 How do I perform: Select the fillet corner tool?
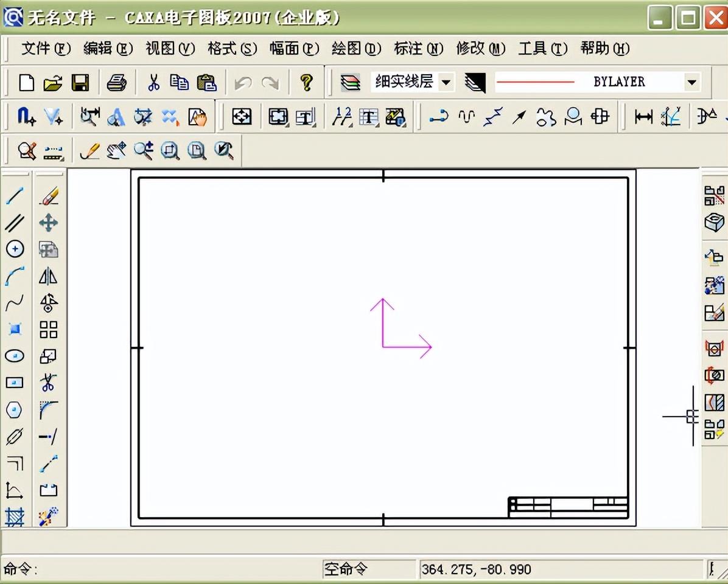pyautogui.click(x=49, y=410)
